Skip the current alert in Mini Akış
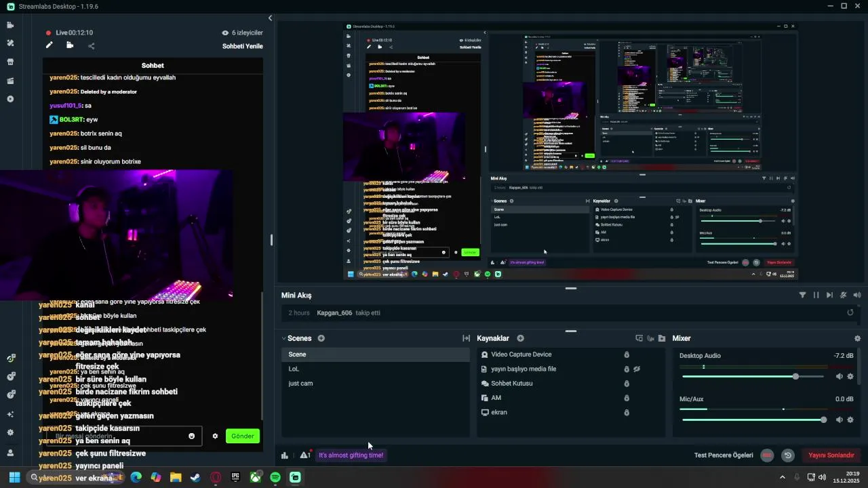This screenshot has height=488, width=868. tap(829, 295)
